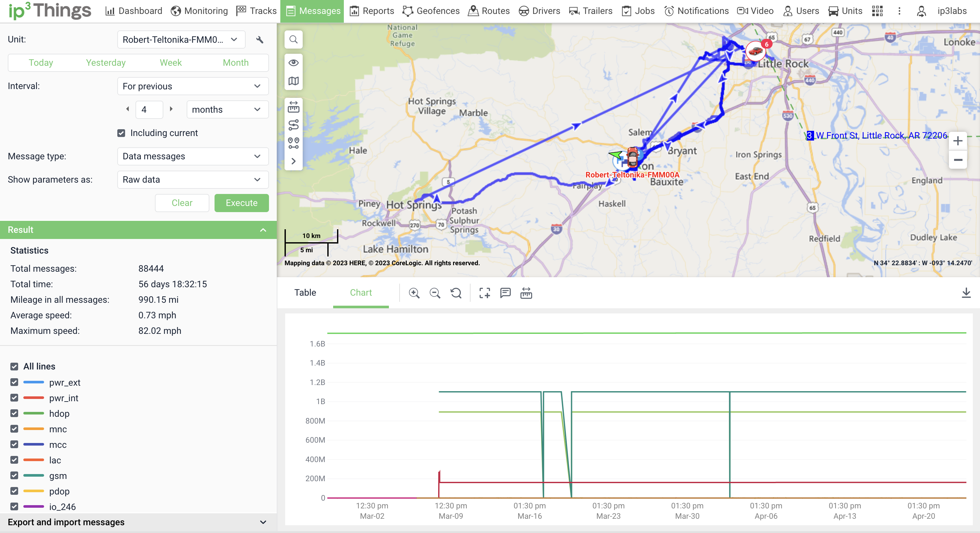Go to Monitoring section
The width and height of the screenshot is (980, 533).
pos(199,11)
